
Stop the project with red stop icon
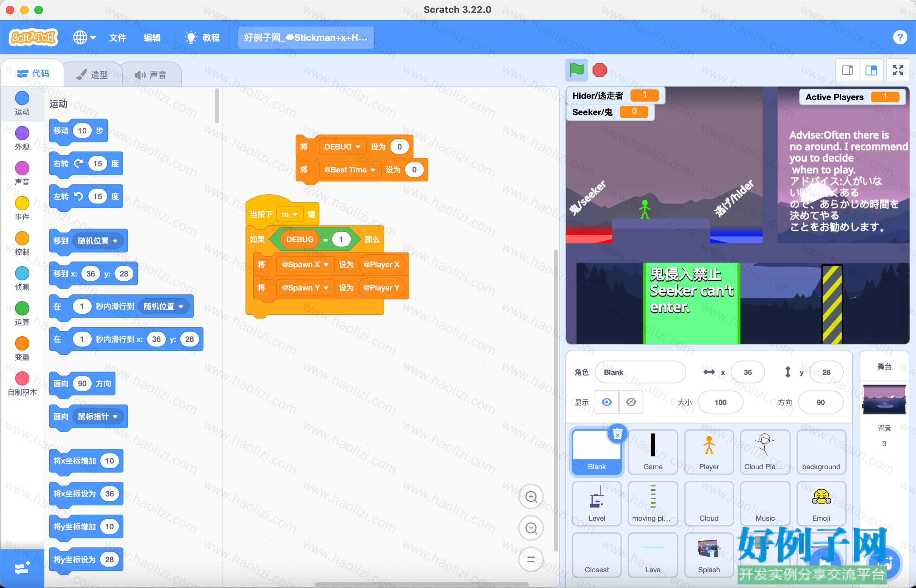(x=599, y=70)
